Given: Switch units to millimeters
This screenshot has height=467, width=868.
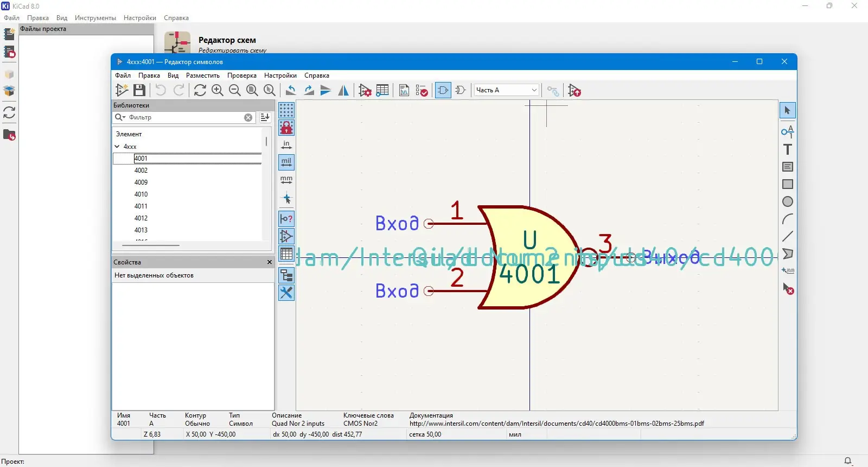Looking at the screenshot, I should click(x=286, y=179).
